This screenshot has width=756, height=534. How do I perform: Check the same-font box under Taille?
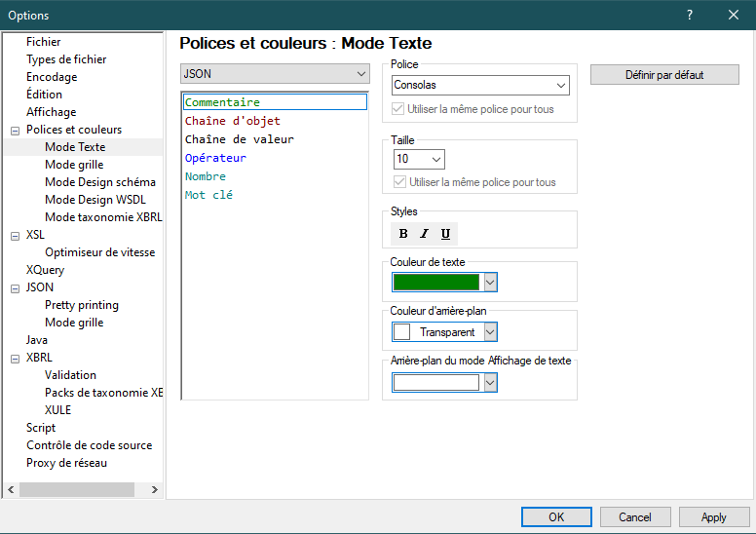(x=398, y=182)
